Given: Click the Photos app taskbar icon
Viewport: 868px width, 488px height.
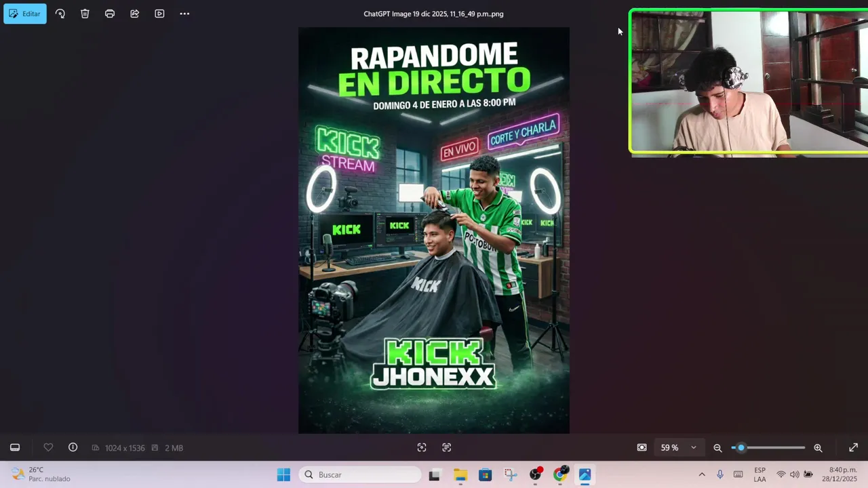Looking at the screenshot, I should click(585, 474).
